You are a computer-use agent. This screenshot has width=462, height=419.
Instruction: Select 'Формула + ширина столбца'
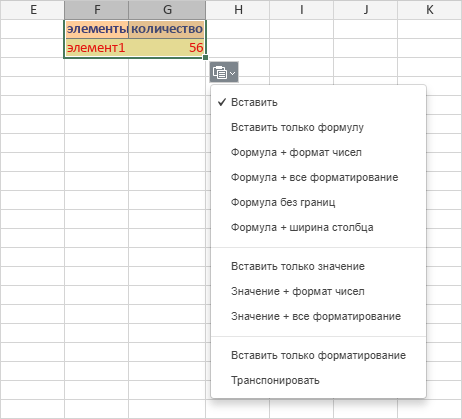pyautogui.click(x=319, y=227)
